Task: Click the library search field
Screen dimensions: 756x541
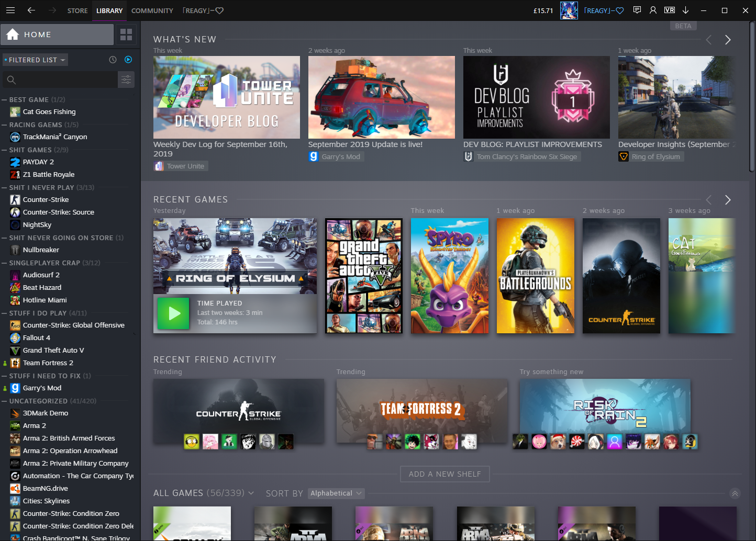Action: tap(60, 80)
